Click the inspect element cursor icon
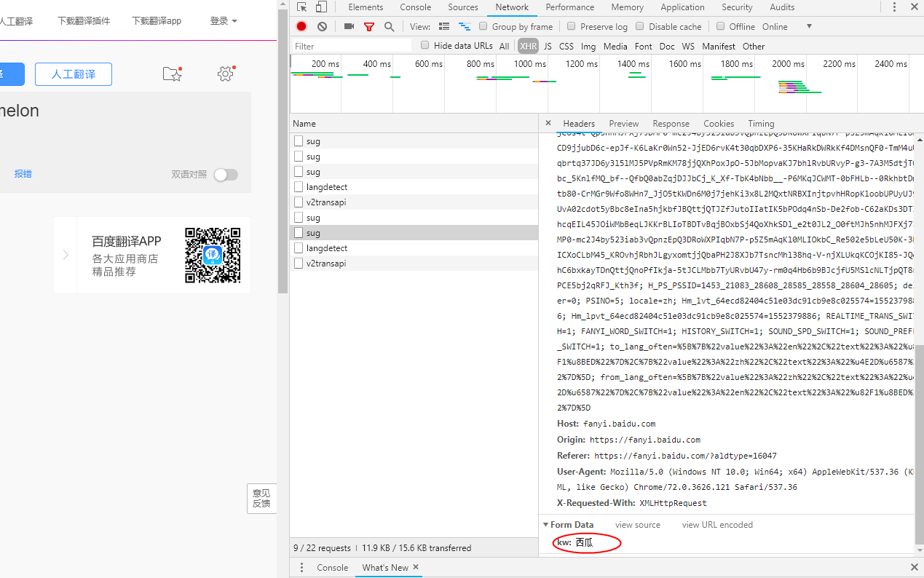 tap(302, 7)
